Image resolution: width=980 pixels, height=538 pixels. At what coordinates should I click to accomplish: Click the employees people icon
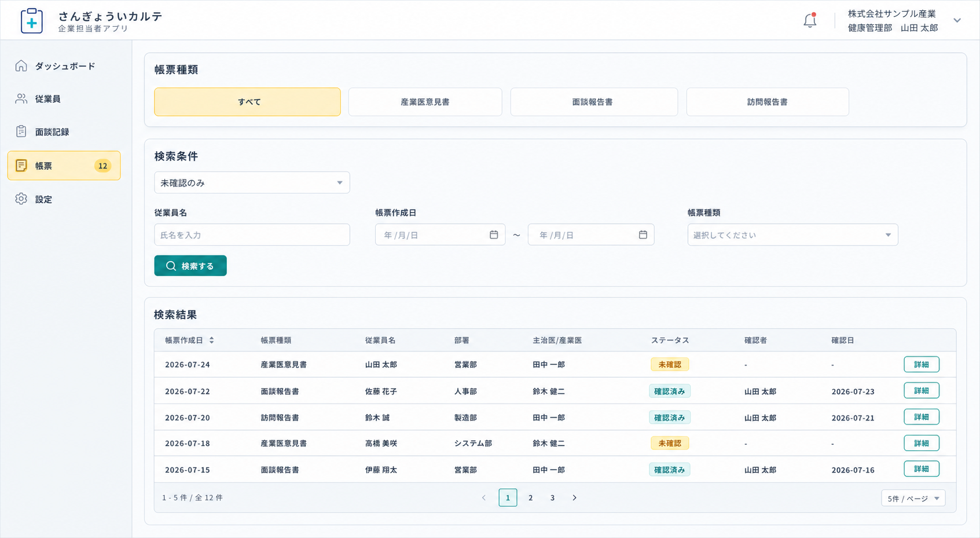[x=21, y=98]
